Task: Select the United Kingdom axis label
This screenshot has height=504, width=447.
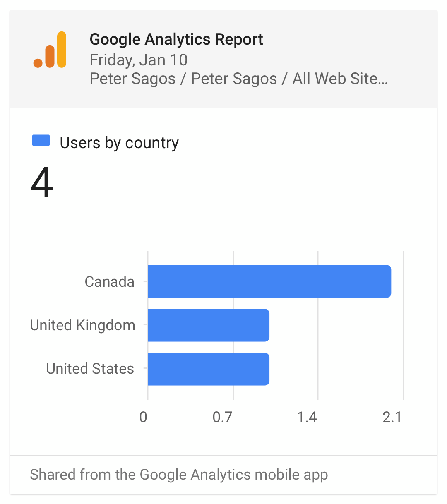Action: pos(83,326)
